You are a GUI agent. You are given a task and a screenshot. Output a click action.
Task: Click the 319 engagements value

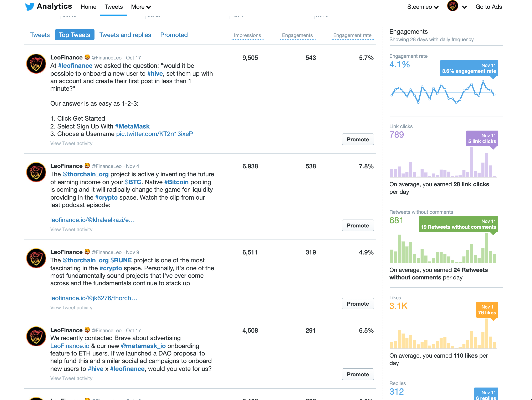[x=311, y=252]
